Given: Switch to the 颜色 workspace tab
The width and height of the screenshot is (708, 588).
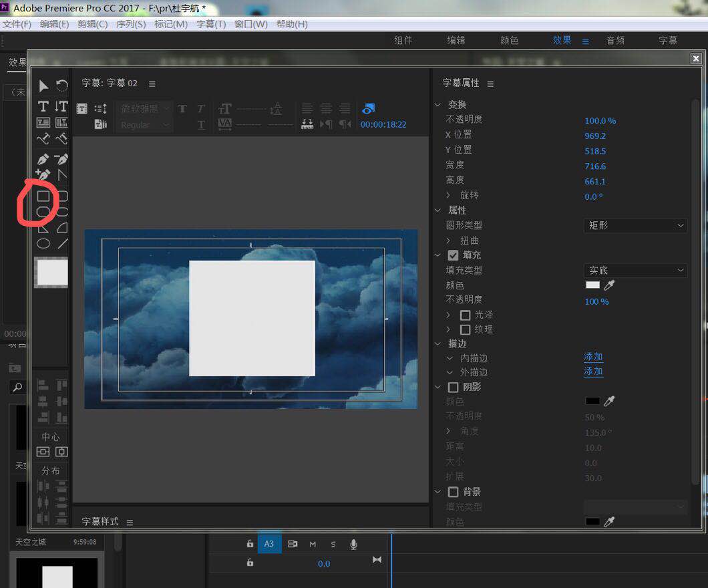Looking at the screenshot, I should pos(509,40).
